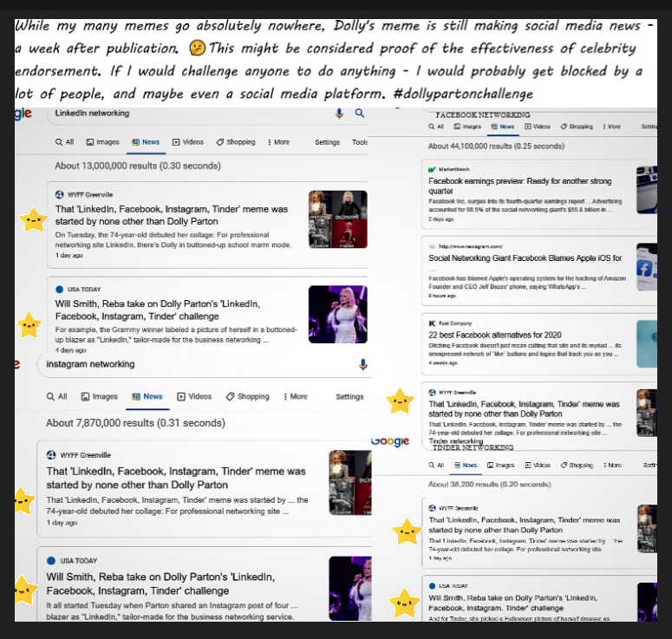
Task: Open Shopping tab in instagram networking results
Action: 248,396
